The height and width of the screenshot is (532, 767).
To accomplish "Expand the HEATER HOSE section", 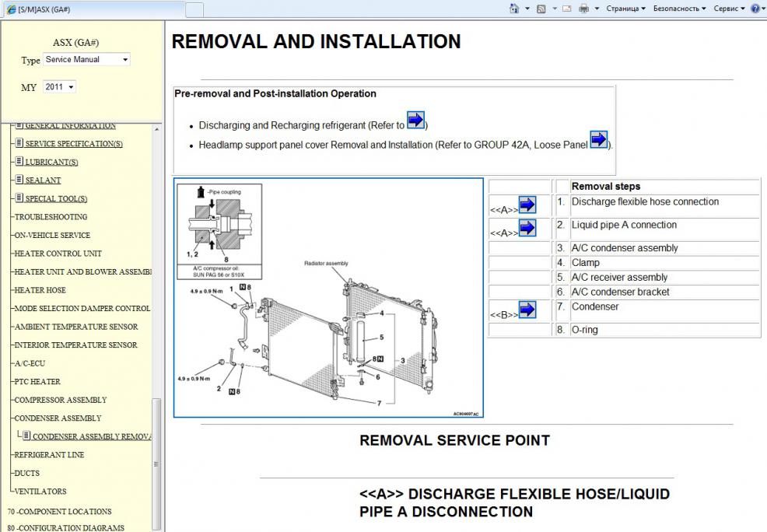I will click(x=40, y=290).
